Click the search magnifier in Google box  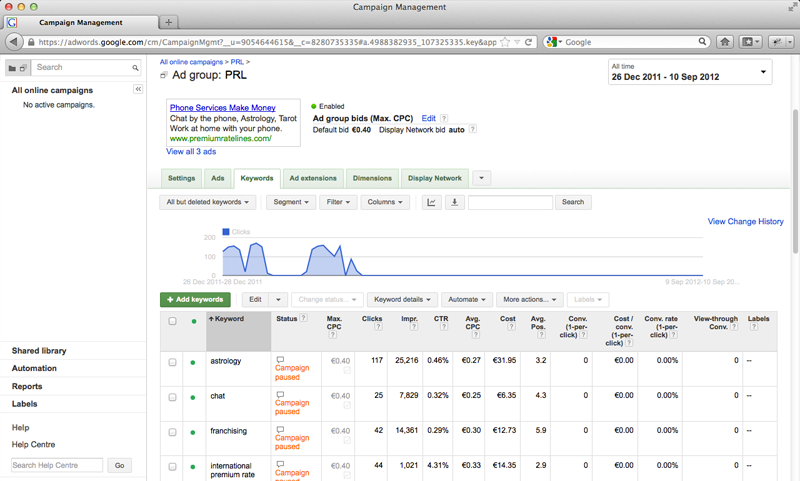click(x=702, y=42)
